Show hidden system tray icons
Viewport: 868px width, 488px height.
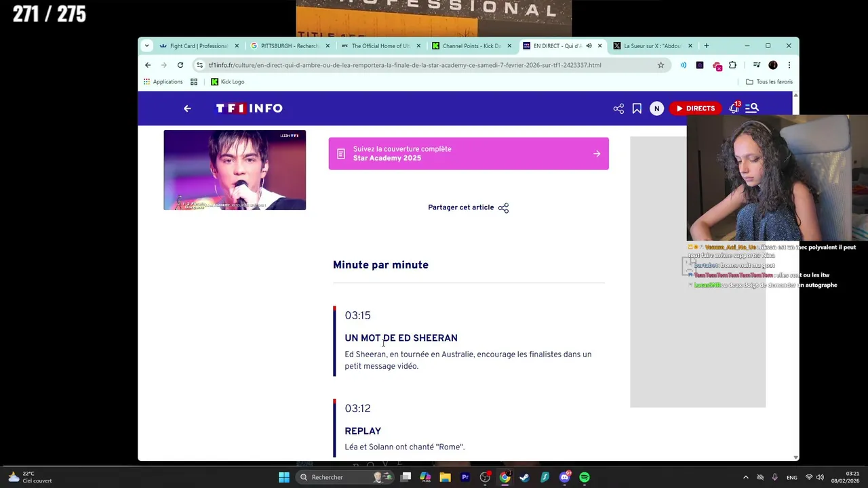coord(746,477)
